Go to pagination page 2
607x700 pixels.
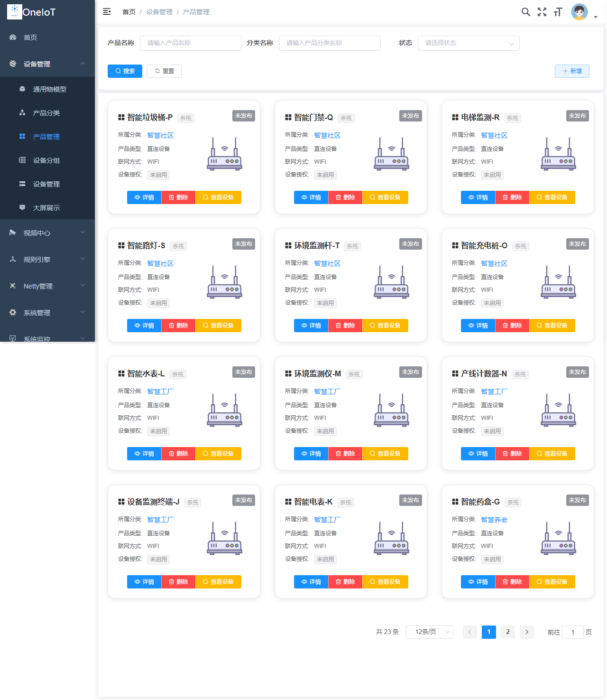[x=508, y=632]
